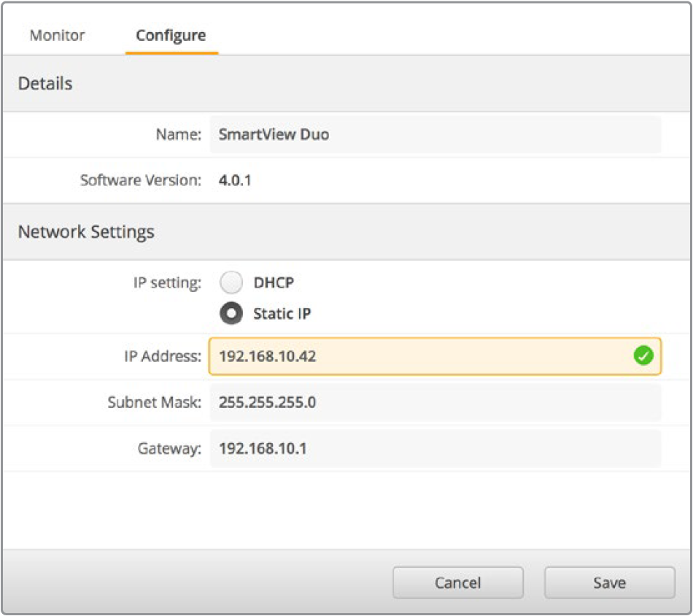Click the "Subnet Mask:" label
Image resolution: width=693 pixels, height=616 pixels.
tap(154, 402)
